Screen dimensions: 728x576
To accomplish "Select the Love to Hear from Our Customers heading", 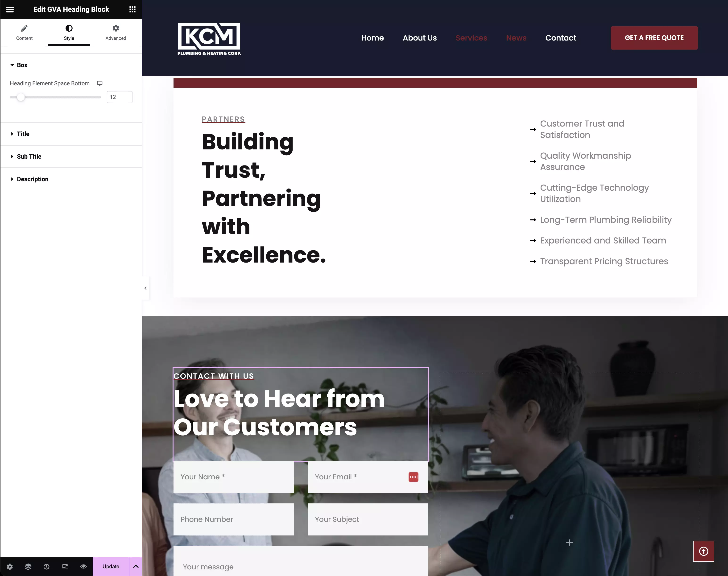I will pyautogui.click(x=279, y=413).
